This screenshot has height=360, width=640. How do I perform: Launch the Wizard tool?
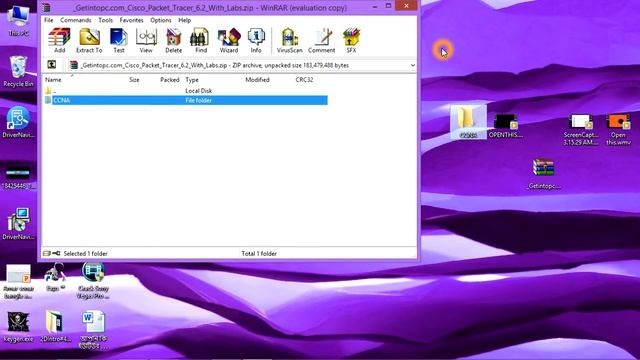point(229,40)
